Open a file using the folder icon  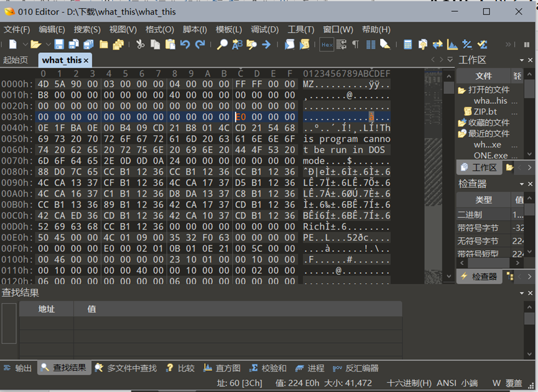point(35,44)
